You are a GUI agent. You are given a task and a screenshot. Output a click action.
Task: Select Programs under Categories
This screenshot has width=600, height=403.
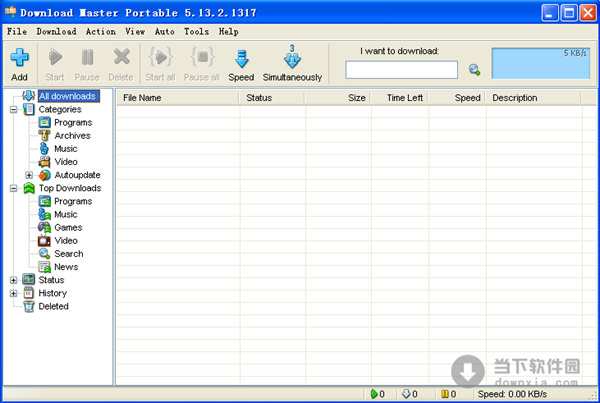pos(73,122)
